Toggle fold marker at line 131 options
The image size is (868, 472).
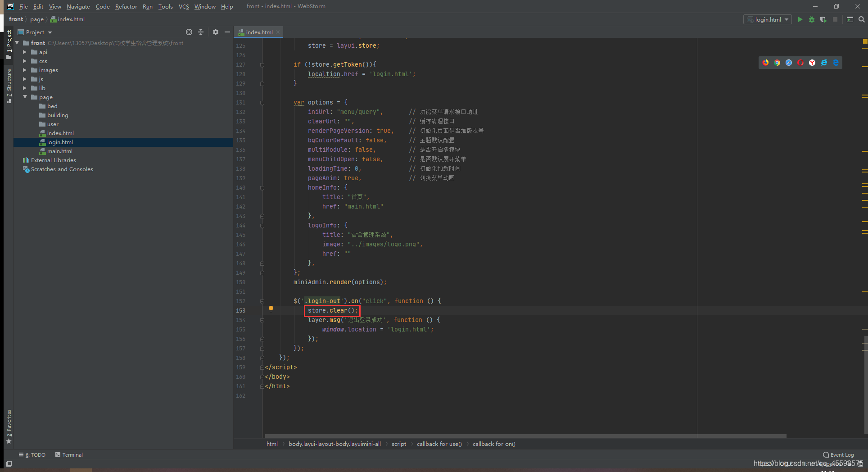(262, 102)
